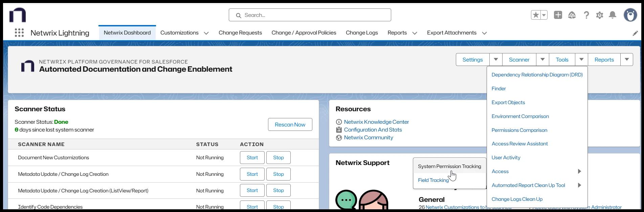The image size is (644, 212).
Task: Open the Change / Approval Policies tab
Action: coord(304,33)
